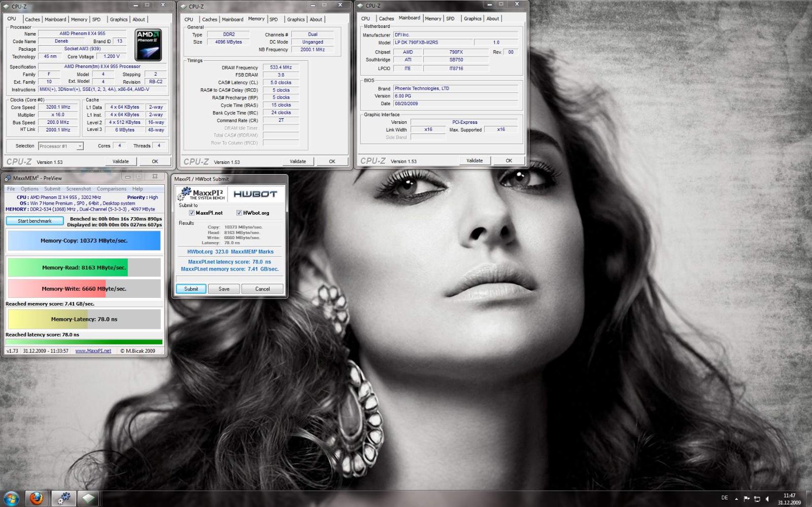
Task: Open the Screenshot menu in MaxxMEM
Action: 79,189
